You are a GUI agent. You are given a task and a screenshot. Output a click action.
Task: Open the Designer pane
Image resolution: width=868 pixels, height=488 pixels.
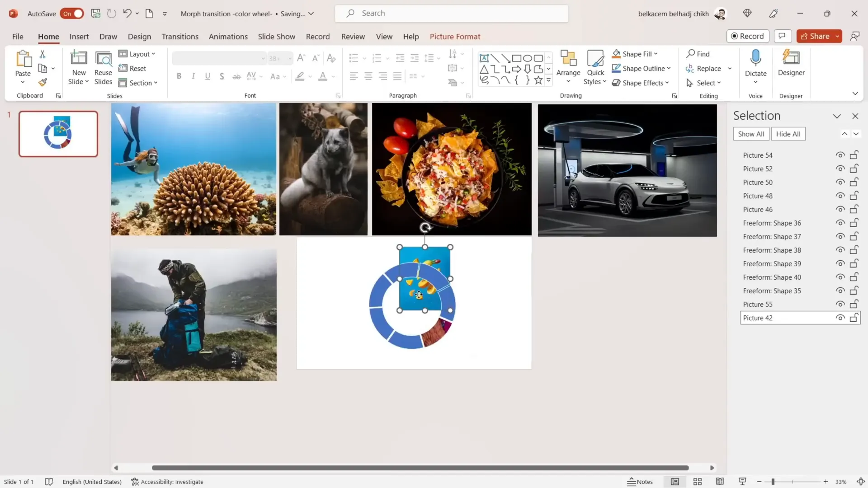pos(791,63)
